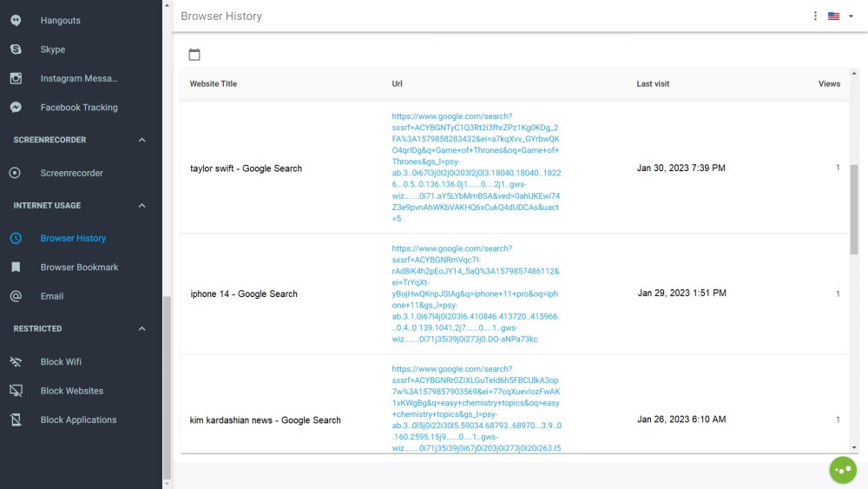
Task: Open the three-dot more options menu
Action: [x=815, y=16]
